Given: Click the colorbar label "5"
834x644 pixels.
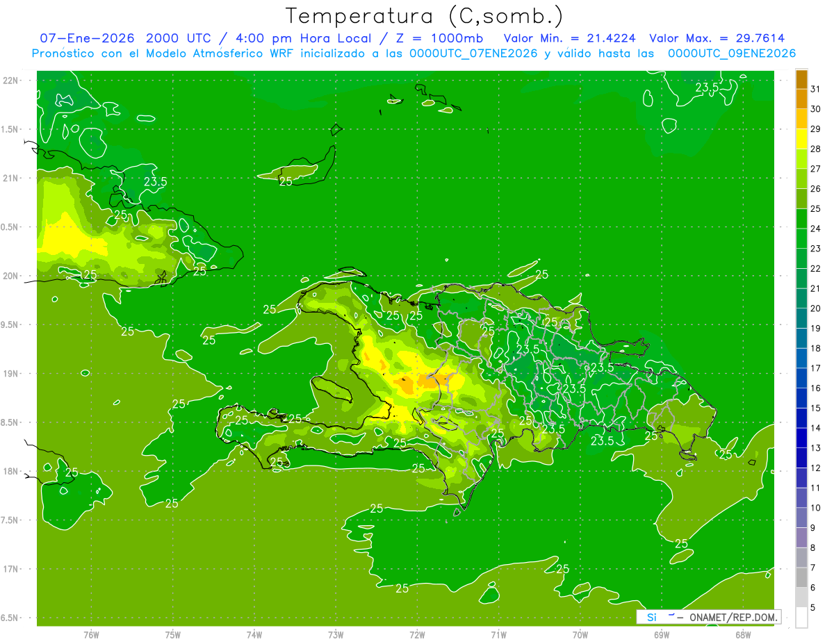Looking at the screenshot, I should click(813, 608).
